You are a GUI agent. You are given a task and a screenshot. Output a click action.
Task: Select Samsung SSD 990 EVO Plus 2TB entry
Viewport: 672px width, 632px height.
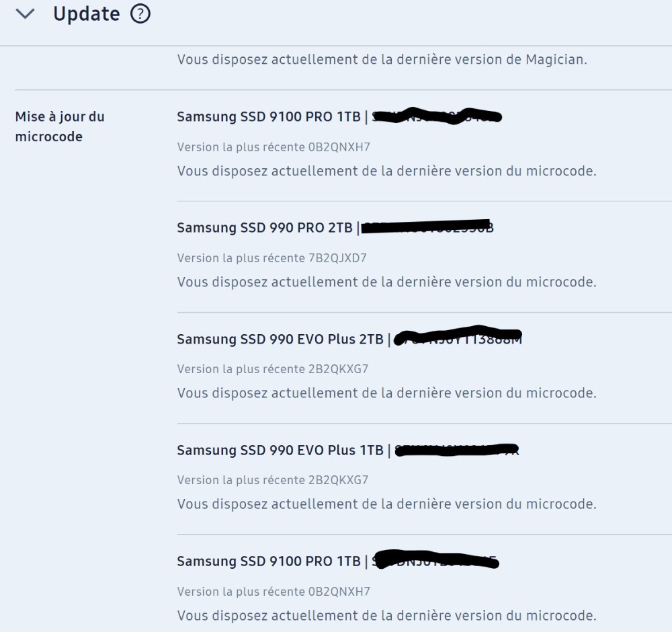(349, 339)
